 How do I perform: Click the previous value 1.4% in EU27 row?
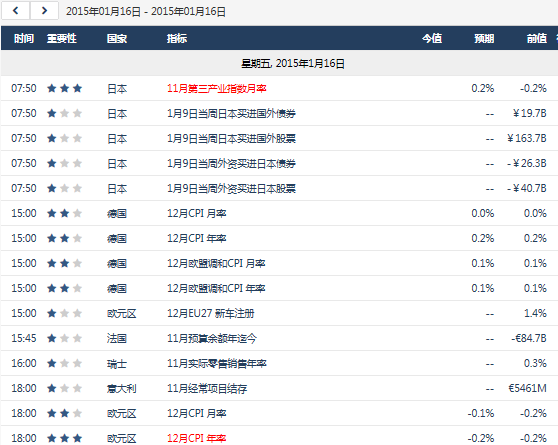pyautogui.click(x=535, y=313)
